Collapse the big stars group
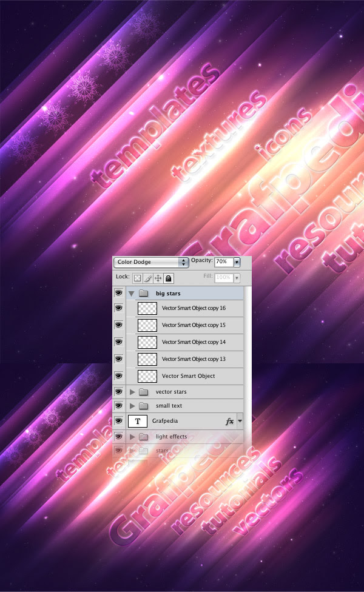Viewport: 364px width, 592px height. pyautogui.click(x=132, y=294)
